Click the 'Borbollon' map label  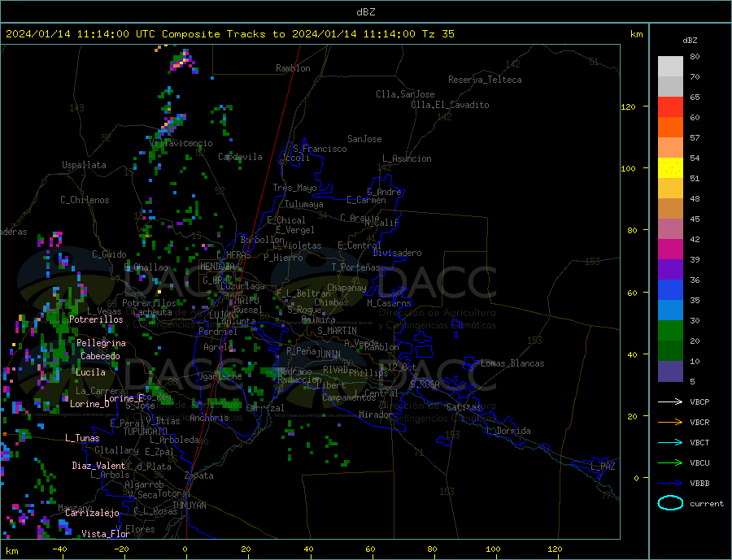(x=263, y=240)
